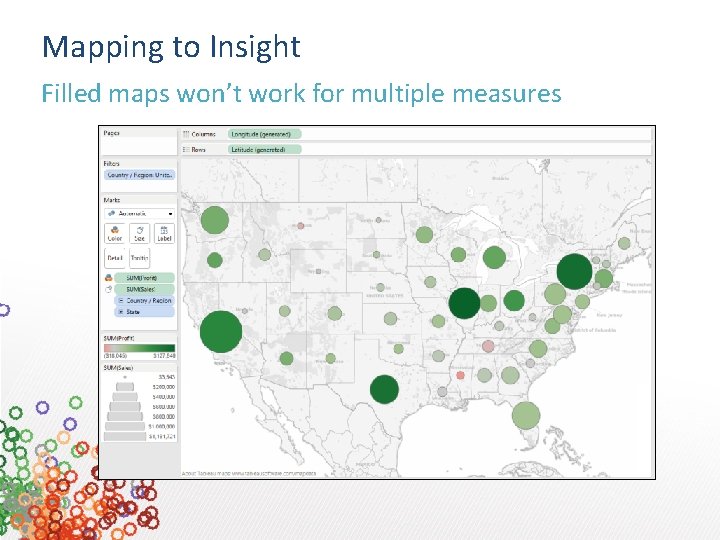The height and width of the screenshot is (540, 720).
Task: Select the Longitude (generated) pill
Action: [x=264, y=134]
